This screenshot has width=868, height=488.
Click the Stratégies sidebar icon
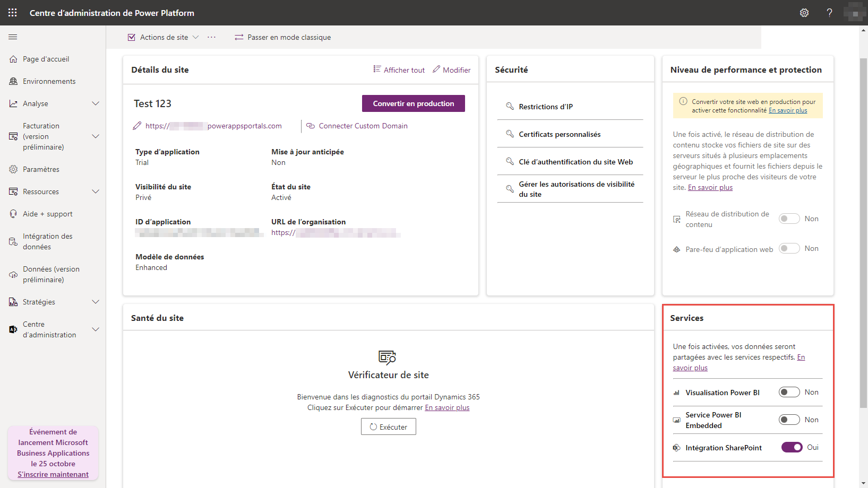13,302
